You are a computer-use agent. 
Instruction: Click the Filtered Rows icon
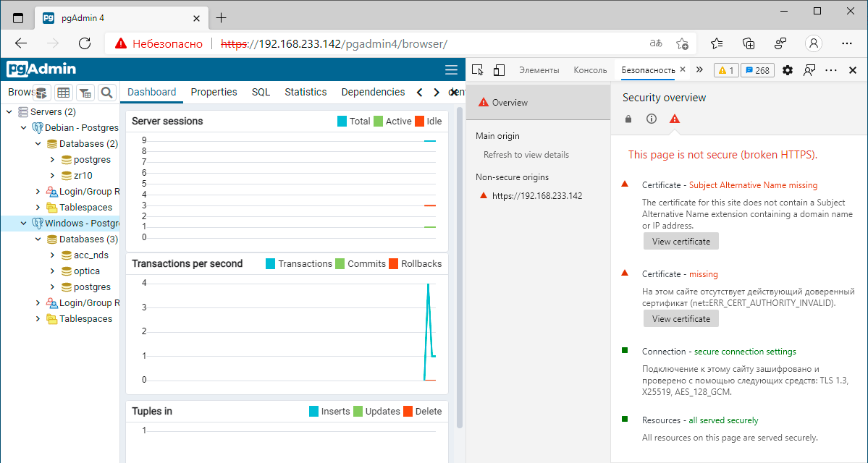point(85,93)
